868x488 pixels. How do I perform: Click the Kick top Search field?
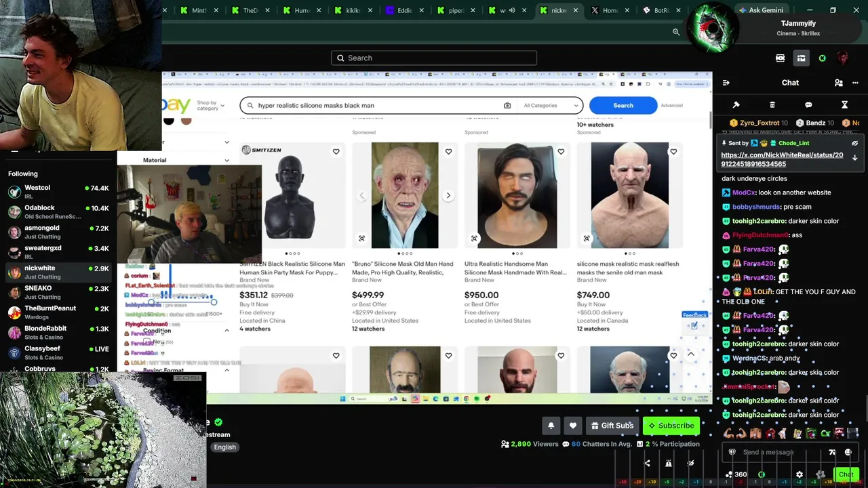434,58
